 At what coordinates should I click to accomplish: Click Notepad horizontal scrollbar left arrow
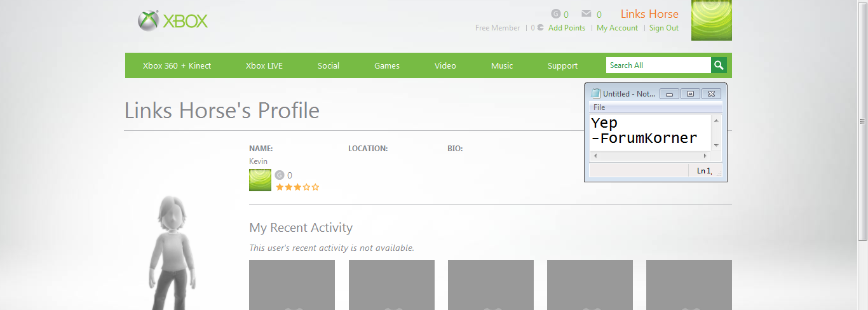(x=595, y=156)
